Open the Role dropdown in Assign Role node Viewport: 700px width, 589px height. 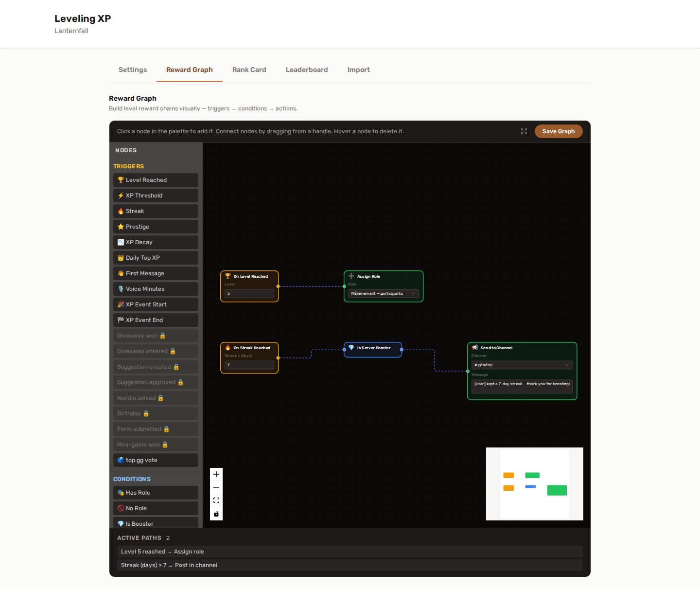tap(384, 293)
